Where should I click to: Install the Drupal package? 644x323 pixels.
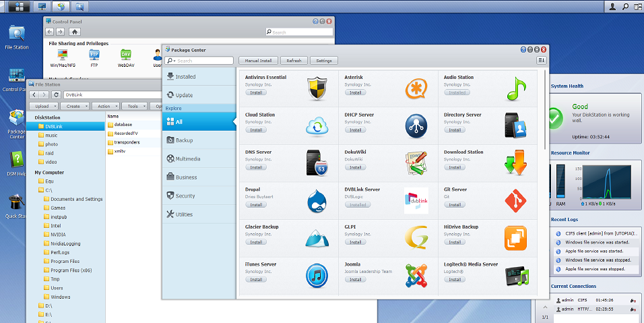tap(256, 204)
